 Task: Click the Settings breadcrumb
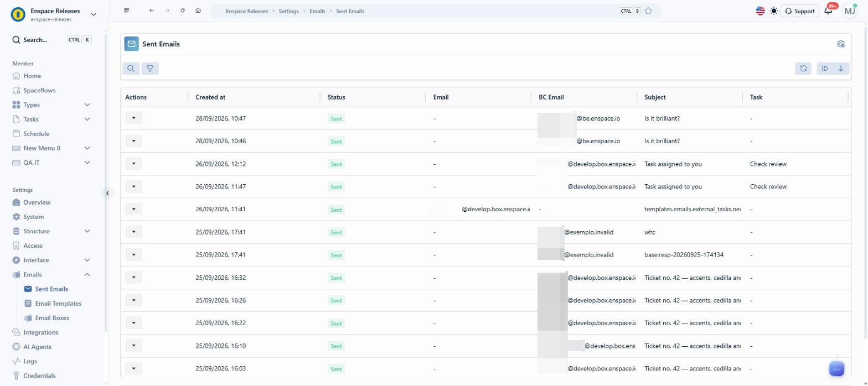tap(288, 11)
